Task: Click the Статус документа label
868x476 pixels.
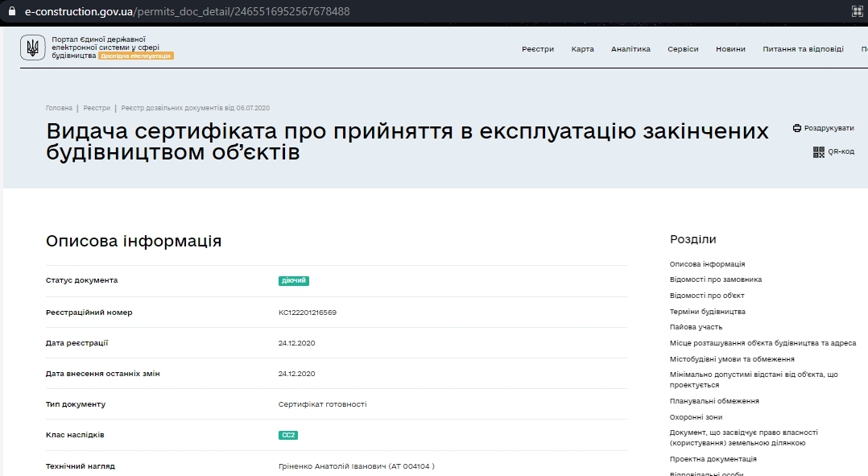Action: 81,280
